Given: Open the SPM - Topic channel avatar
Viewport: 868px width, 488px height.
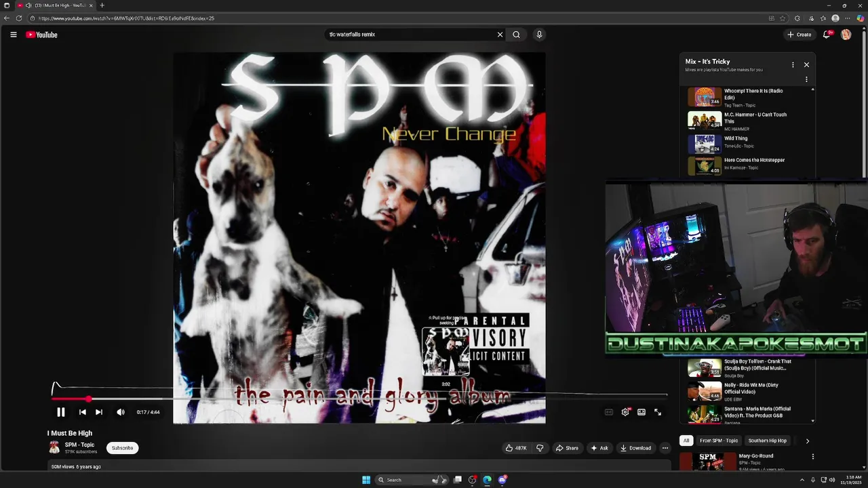Looking at the screenshot, I should (54, 447).
